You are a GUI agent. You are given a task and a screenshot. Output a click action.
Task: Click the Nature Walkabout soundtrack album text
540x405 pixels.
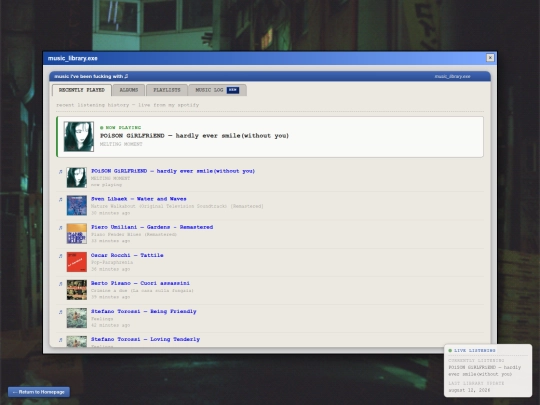click(x=177, y=206)
